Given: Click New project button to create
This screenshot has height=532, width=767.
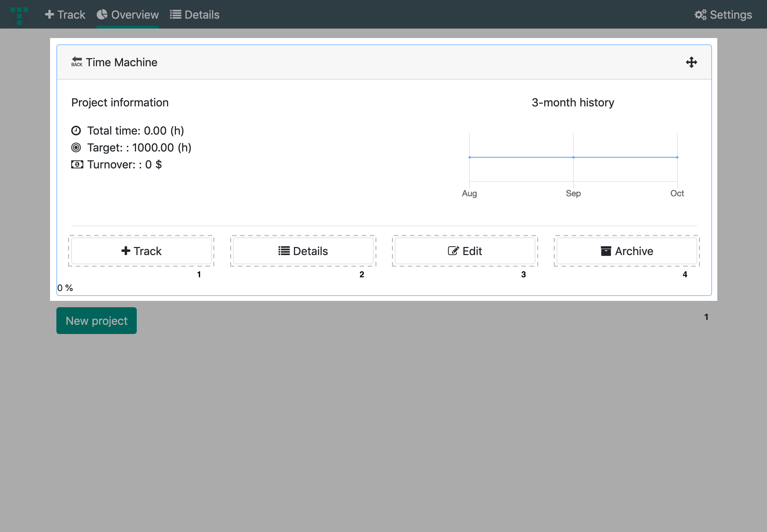Looking at the screenshot, I should click(96, 321).
